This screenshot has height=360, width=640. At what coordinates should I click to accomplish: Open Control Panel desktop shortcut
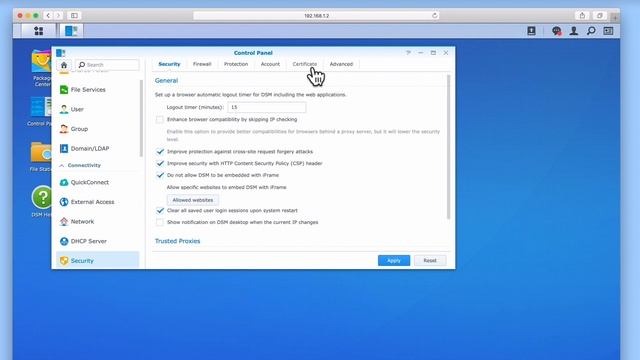click(x=41, y=111)
